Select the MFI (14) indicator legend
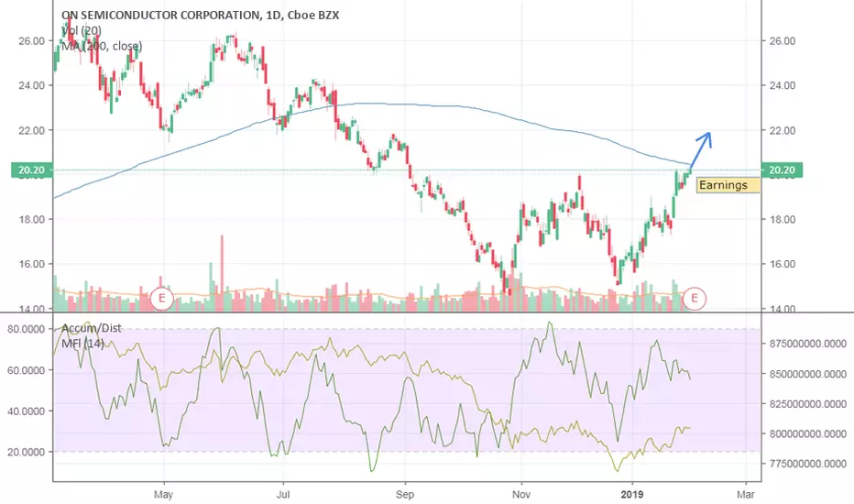 tap(82, 344)
